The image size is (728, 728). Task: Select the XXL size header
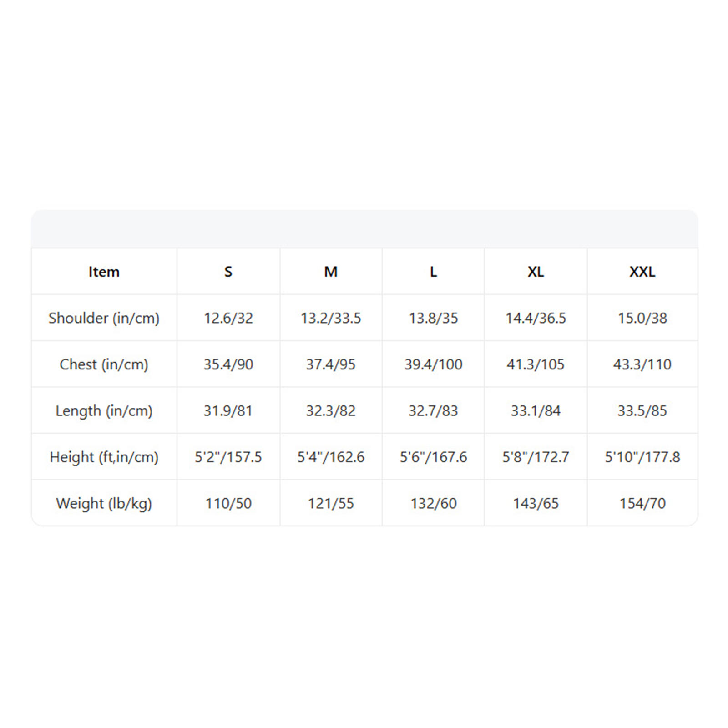642,272
